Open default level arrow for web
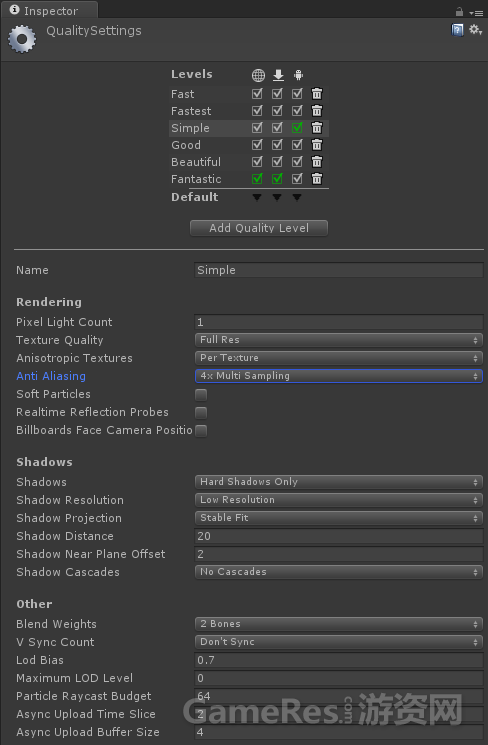 pyautogui.click(x=257, y=197)
